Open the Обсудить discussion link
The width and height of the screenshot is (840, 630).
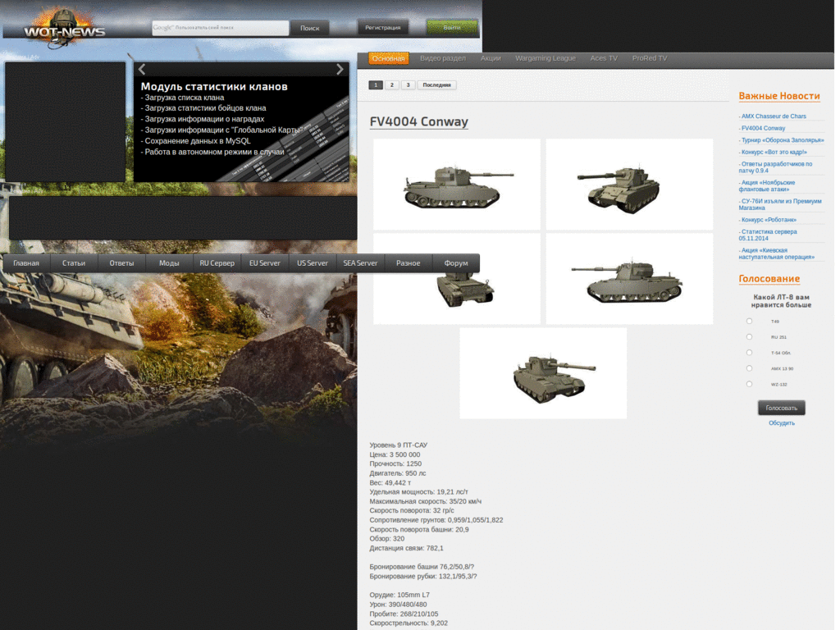pos(782,423)
